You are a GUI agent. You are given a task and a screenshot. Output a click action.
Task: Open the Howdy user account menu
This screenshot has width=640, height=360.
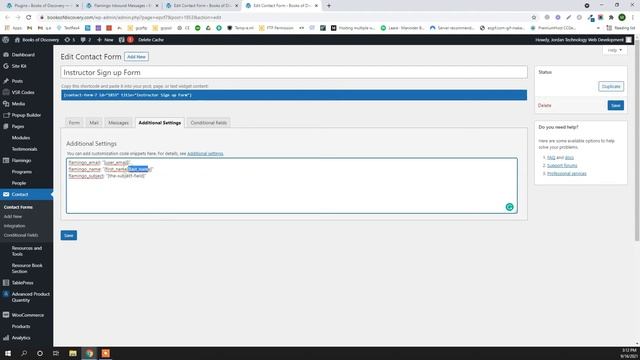(x=583, y=40)
